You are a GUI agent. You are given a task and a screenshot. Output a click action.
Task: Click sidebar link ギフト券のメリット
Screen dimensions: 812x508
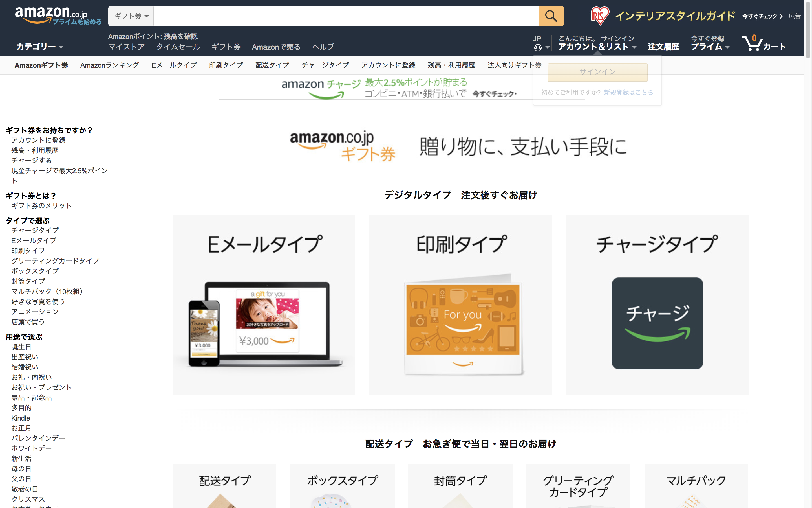pos(41,206)
